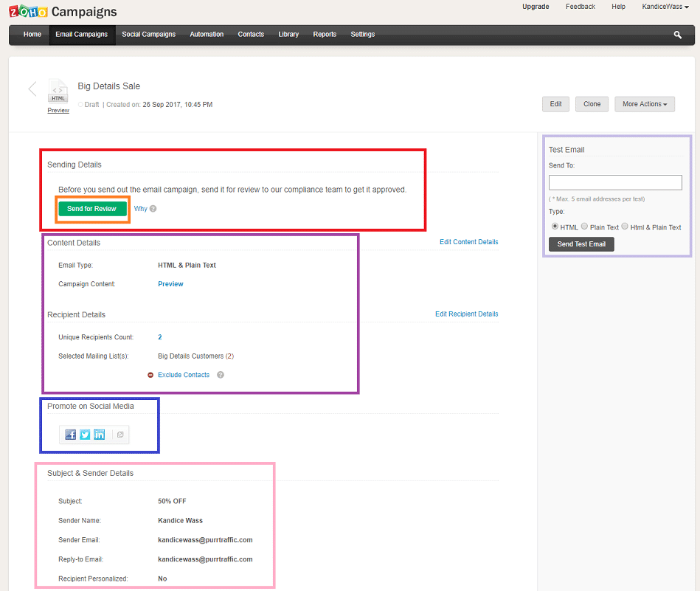
Task: Click the Exclude Contacts link
Action: click(184, 375)
